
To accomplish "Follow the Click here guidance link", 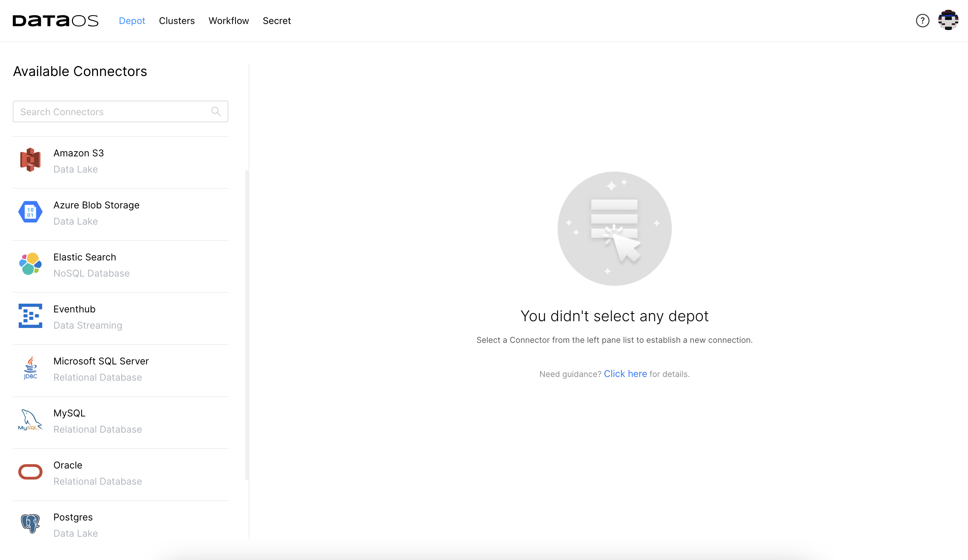I will click(626, 374).
